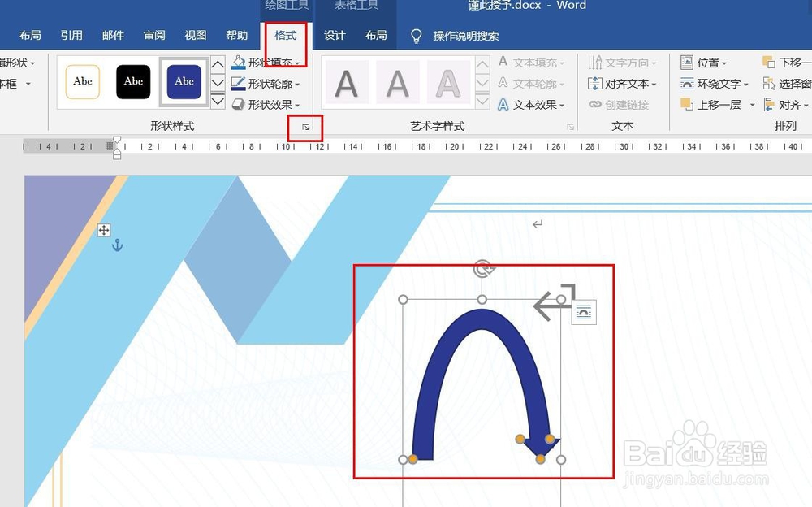The width and height of the screenshot is (812, 507).
Task: Open the 邮件 ribbon tab
Action: pyautogui.click(x=113, y=35)
